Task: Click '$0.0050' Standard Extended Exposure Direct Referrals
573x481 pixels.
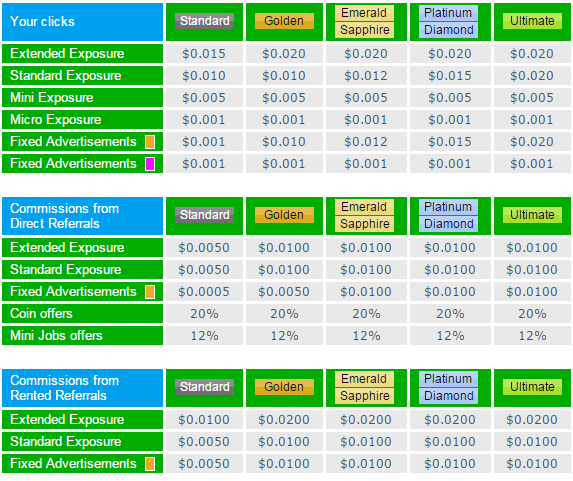Action: (x=204, y=248)
